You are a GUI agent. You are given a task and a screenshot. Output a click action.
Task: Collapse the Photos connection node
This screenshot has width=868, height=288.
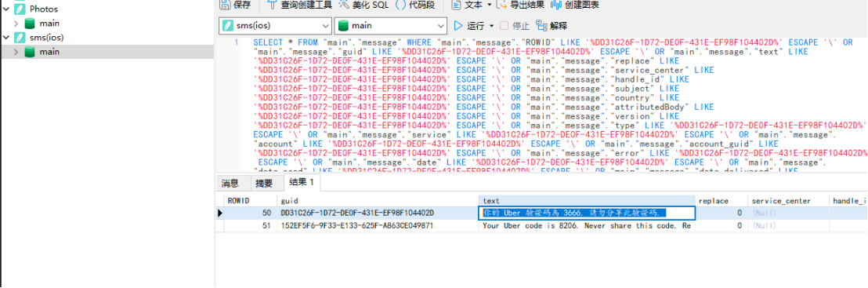point(6,9)
